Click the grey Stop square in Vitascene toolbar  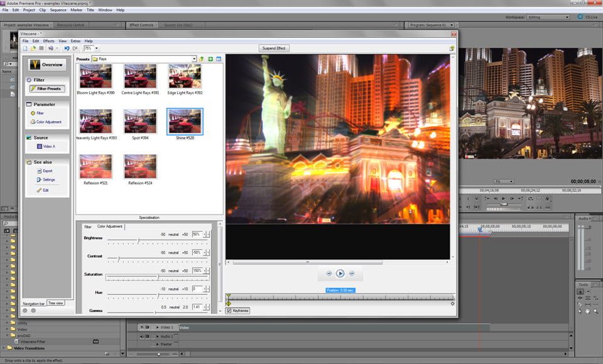(41, 48)
